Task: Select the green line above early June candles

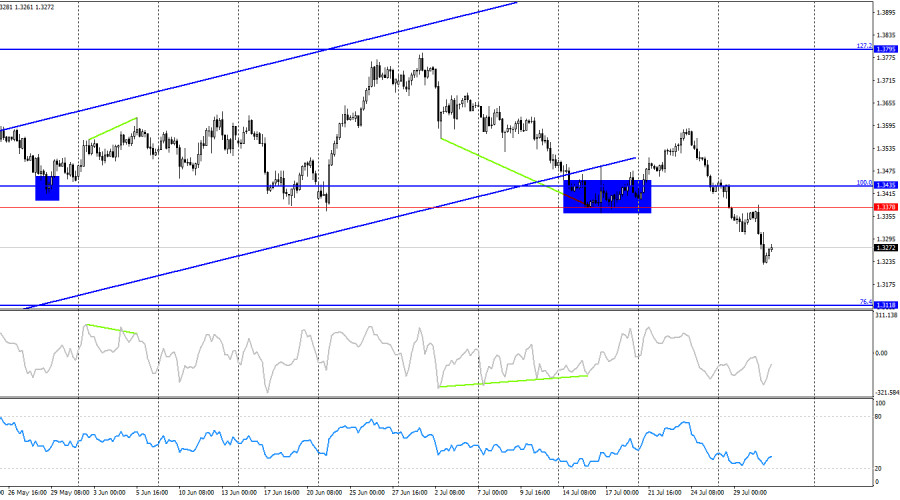Action: (x=113, y=129)
